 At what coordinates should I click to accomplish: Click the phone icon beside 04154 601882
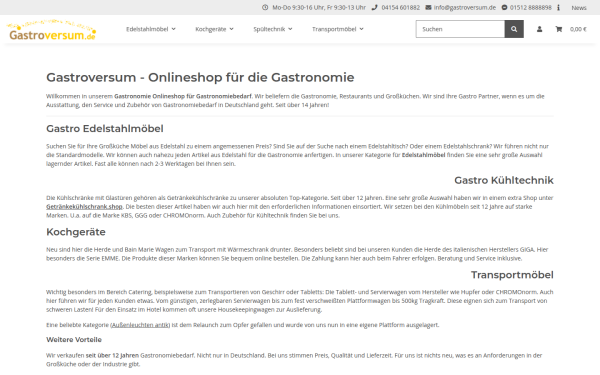click(x=375, y=7)
